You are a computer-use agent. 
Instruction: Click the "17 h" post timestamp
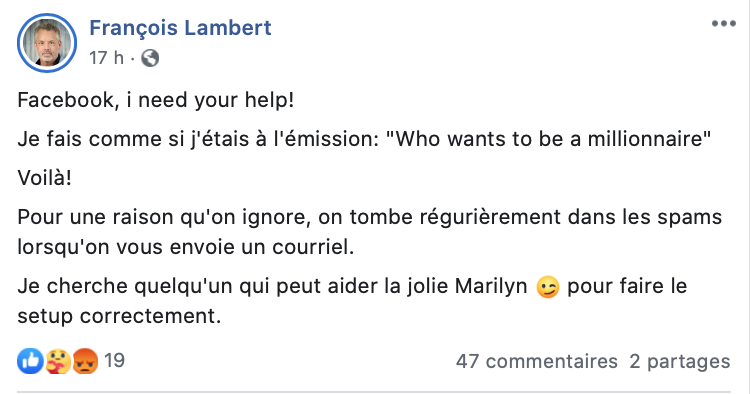click(x=106, y=58)
